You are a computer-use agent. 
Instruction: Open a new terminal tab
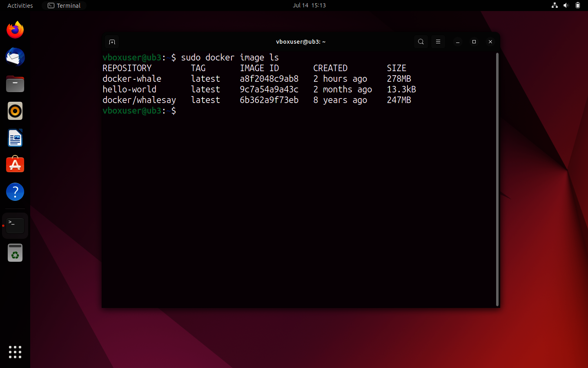tap(112, 42)
